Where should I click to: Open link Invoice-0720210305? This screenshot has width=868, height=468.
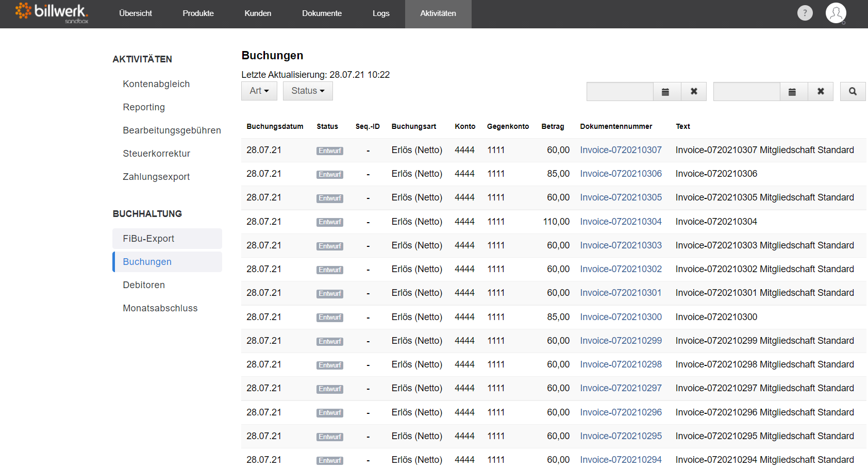click(621, 197)
